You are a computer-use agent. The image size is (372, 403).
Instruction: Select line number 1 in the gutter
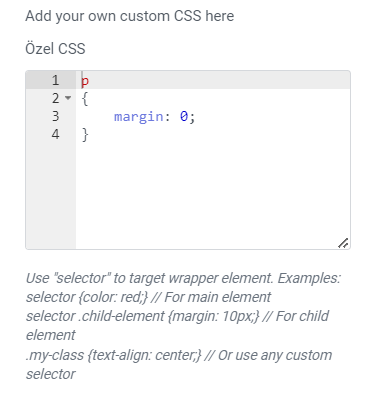(55, 80)
